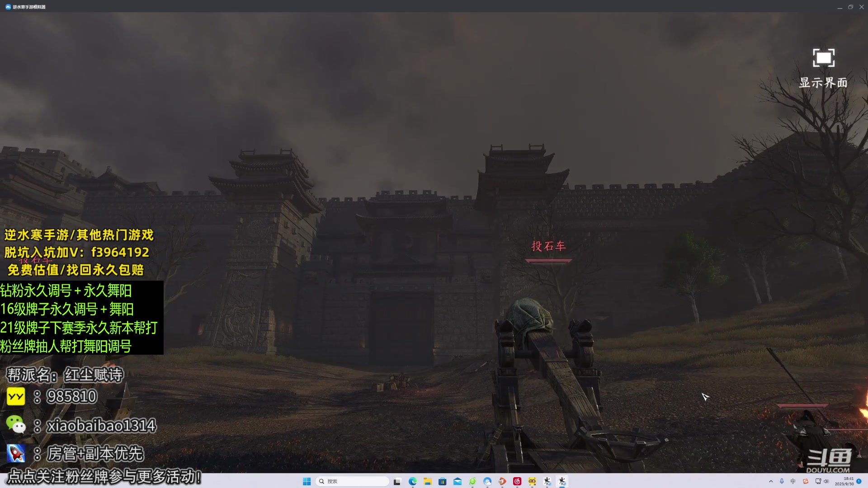868x488 pixels.
Task: Open orange bird app on taskbar
Action: tap(502, 481)
